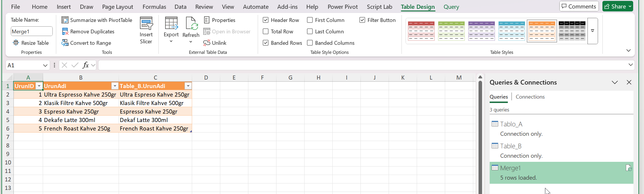
Task: Open the Connections tab in the pane
Action: pos(530,97)
